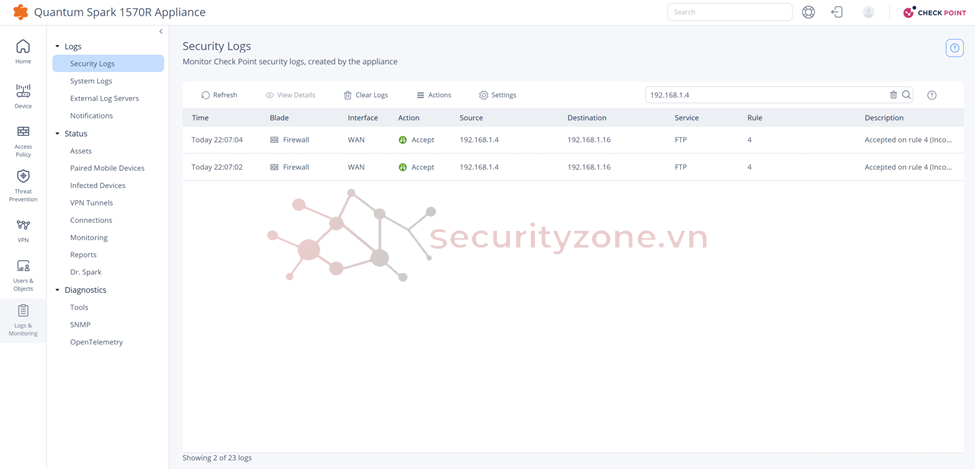The height and width of the screenshot is (469, 975).
Task: Click the logout icon in header
Action: (838, 12)
